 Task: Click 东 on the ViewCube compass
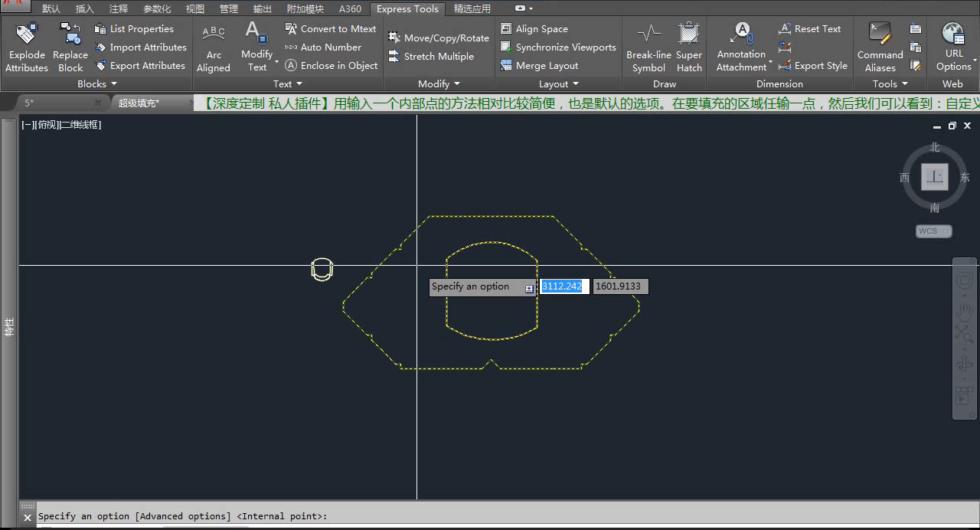coord(965,178)
